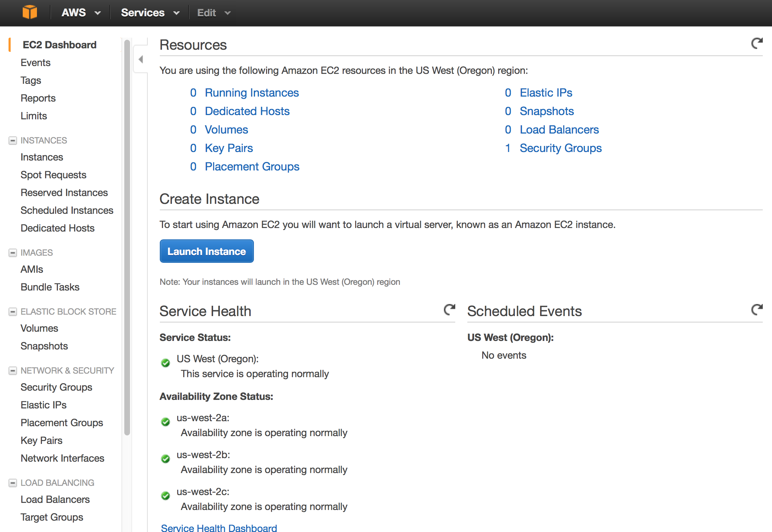Open the Placement Groups resource link
The width and height of the screenshot is (772, 532).
tap(252, 167)
